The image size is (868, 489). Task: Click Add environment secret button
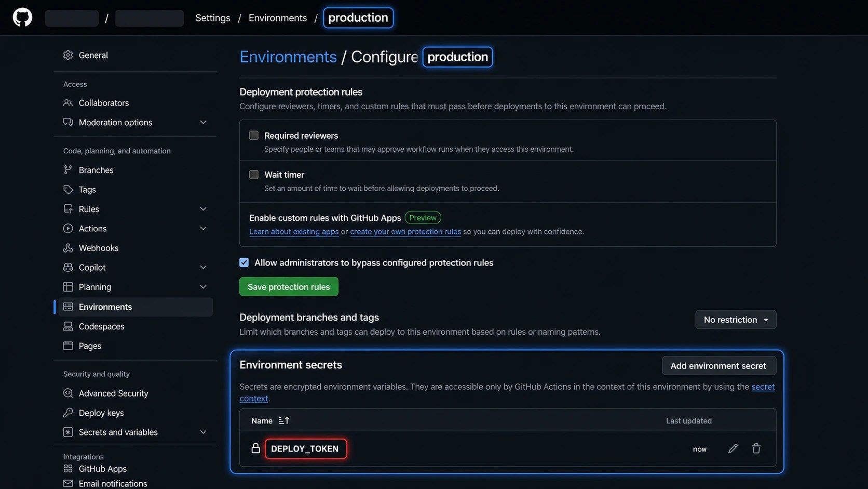719,366
